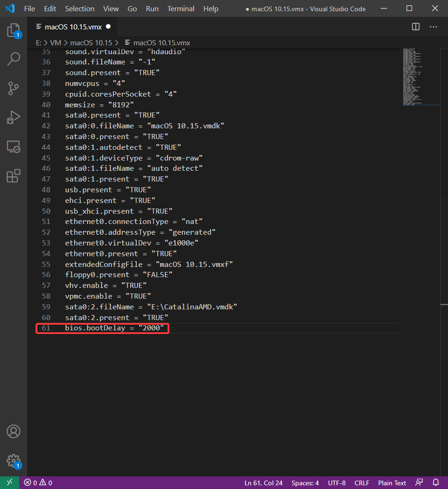The image size is (448, 489).
Task: Click the vertical scrollbar of the editor
Action: [444, 262]
